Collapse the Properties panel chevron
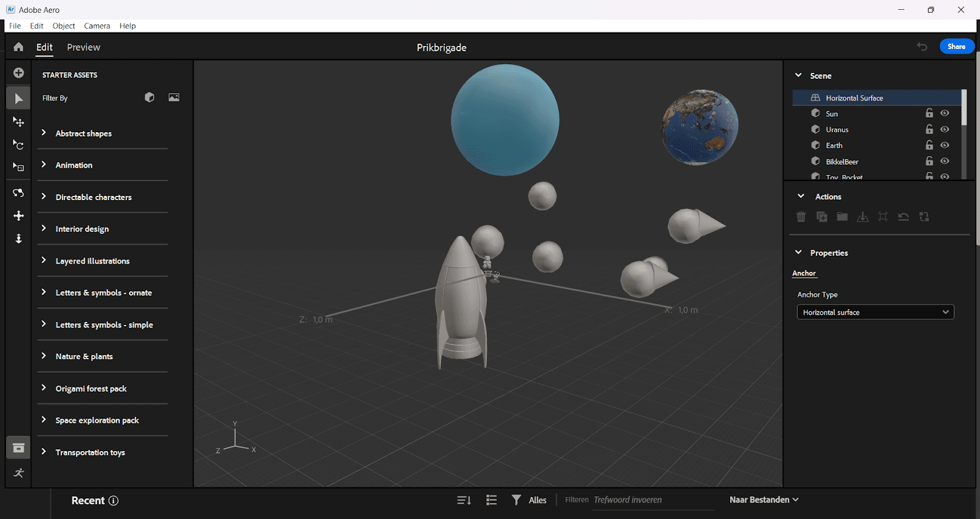The height and width of the screenshot is (519, 980). [799, 252]
